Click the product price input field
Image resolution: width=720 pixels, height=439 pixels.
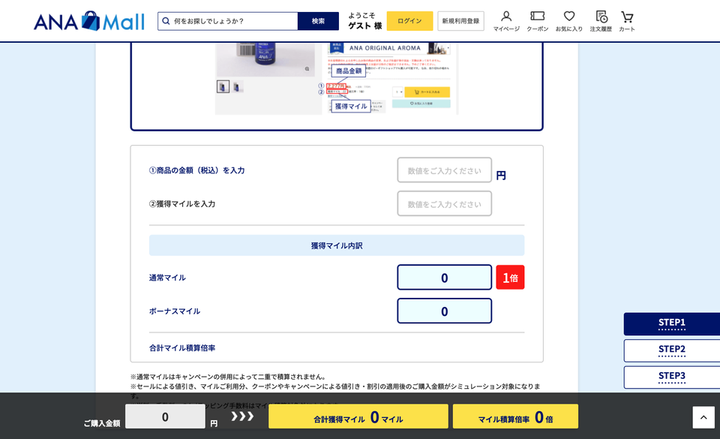pyautogui.click(x=444, y=170)
